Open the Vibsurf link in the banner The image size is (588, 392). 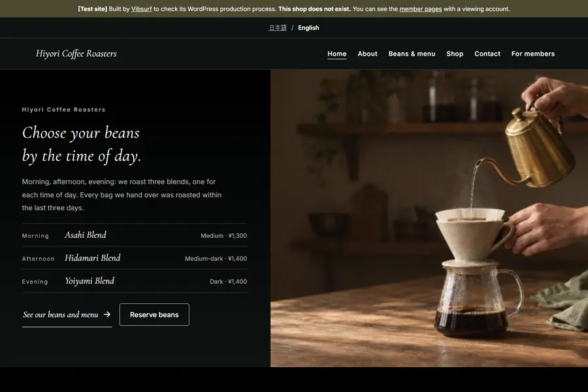pyautogui.click(x=141, y=9)
